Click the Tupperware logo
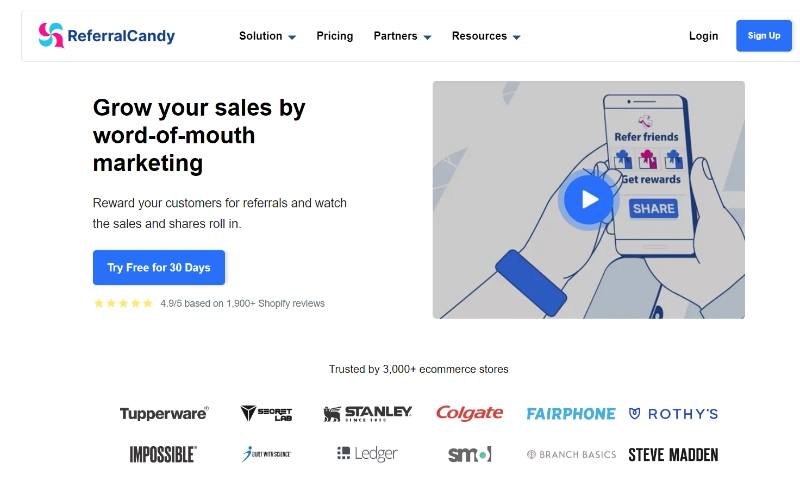Viewport: 800px width, 494px height. coord(164,413)
